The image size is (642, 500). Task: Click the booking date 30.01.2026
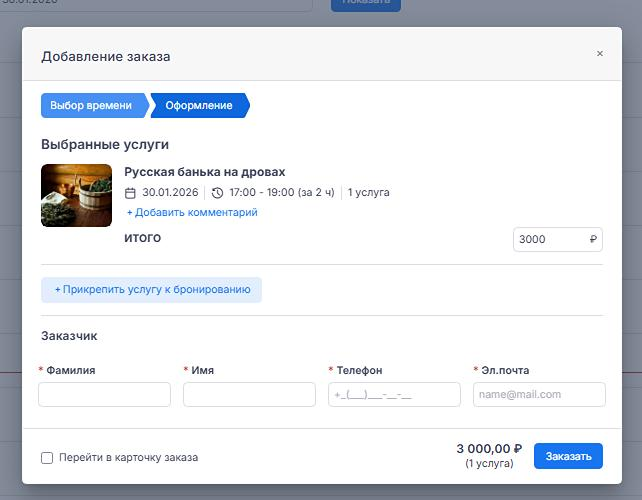[170, 193]
